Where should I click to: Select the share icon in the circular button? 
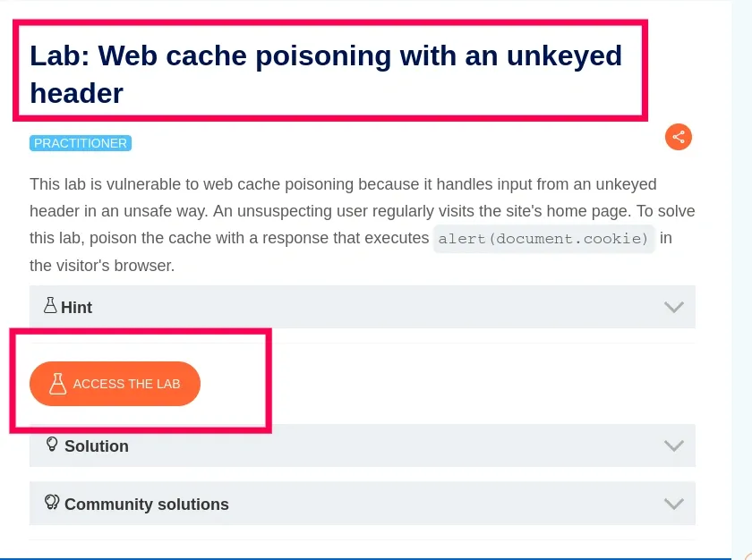click(678, 137)
